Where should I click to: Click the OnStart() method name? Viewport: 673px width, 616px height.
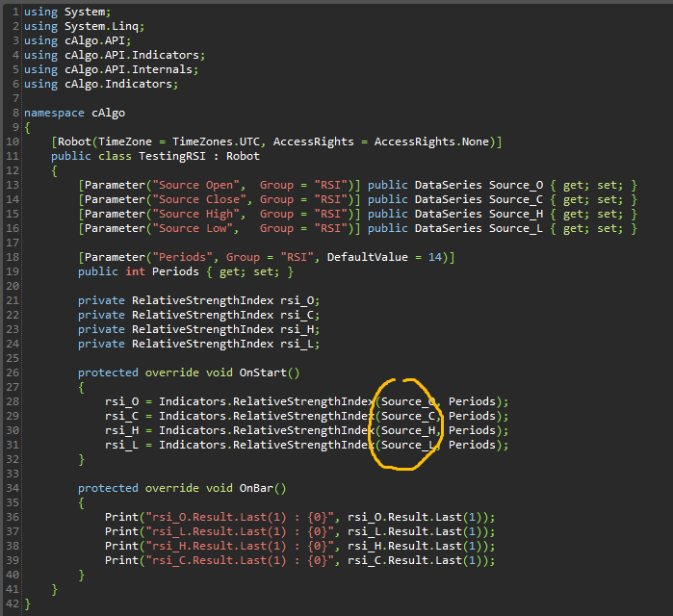pyautogui.click(x=270, y=372)
